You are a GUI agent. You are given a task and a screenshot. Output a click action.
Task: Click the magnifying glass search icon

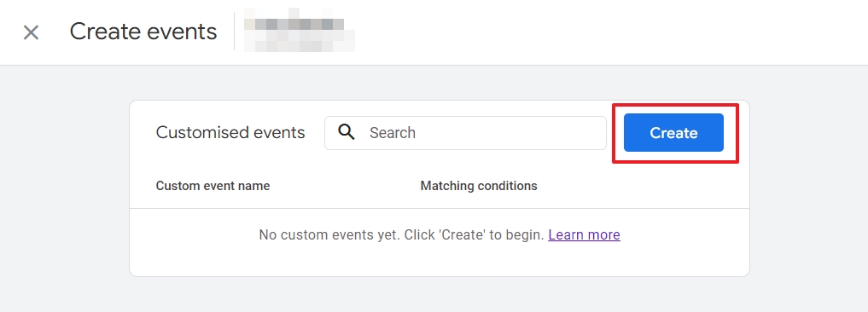tap(347, 132)
